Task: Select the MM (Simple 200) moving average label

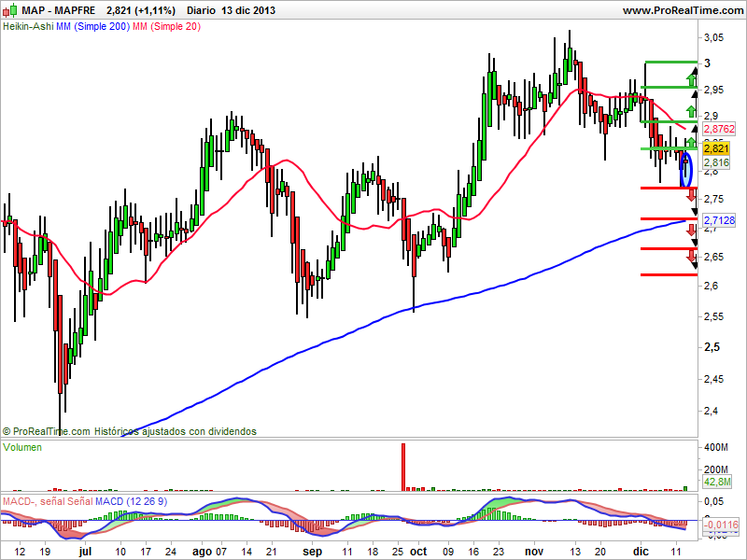Action: [x=92, y=27]
